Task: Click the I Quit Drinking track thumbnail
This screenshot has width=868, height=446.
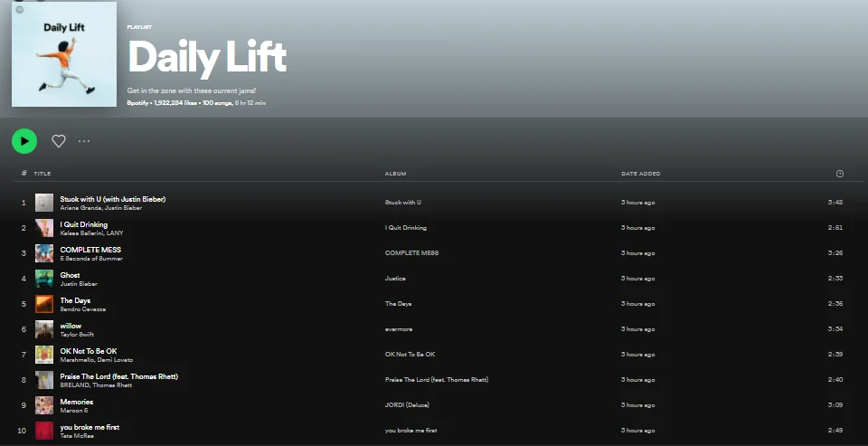Action: [x=44, y=228]
